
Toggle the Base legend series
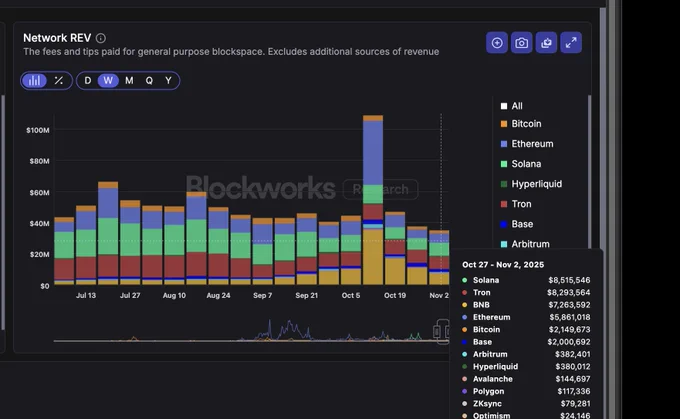pos(517,224)
